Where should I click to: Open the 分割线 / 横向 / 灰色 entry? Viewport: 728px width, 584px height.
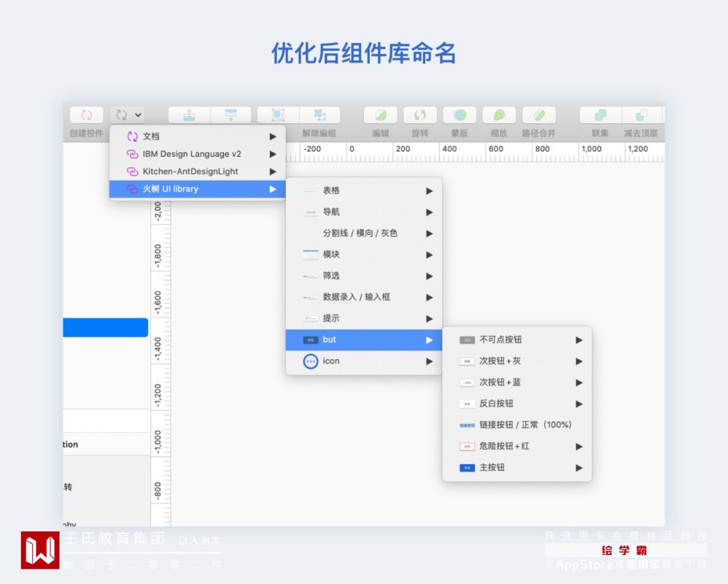click(364, 233)
